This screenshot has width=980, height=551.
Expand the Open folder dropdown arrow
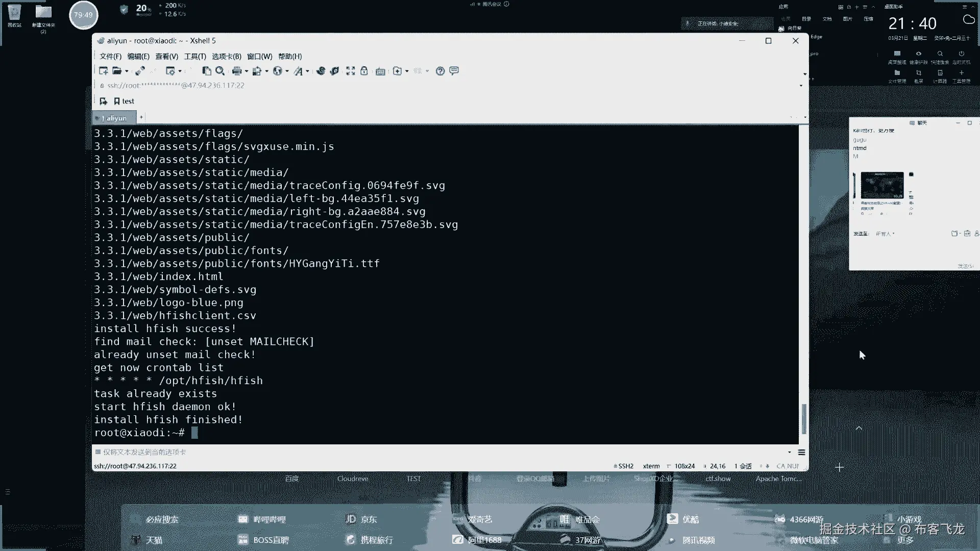click(127, 71)
